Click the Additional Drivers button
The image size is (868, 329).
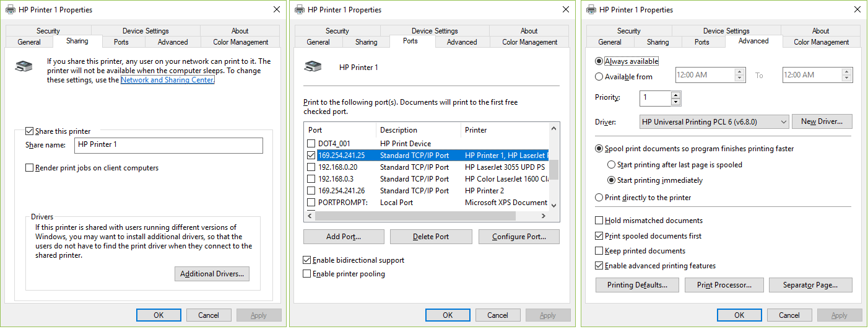212,274
